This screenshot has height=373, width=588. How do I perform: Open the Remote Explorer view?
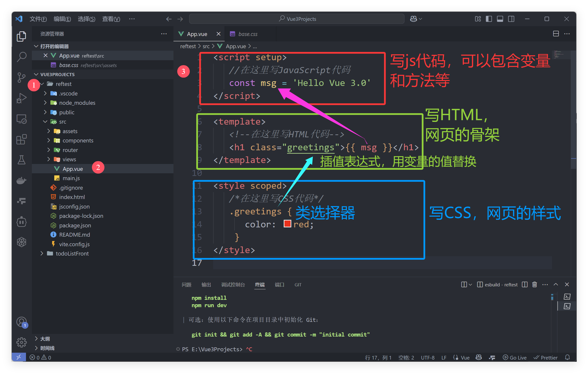[x=22, y=119]
